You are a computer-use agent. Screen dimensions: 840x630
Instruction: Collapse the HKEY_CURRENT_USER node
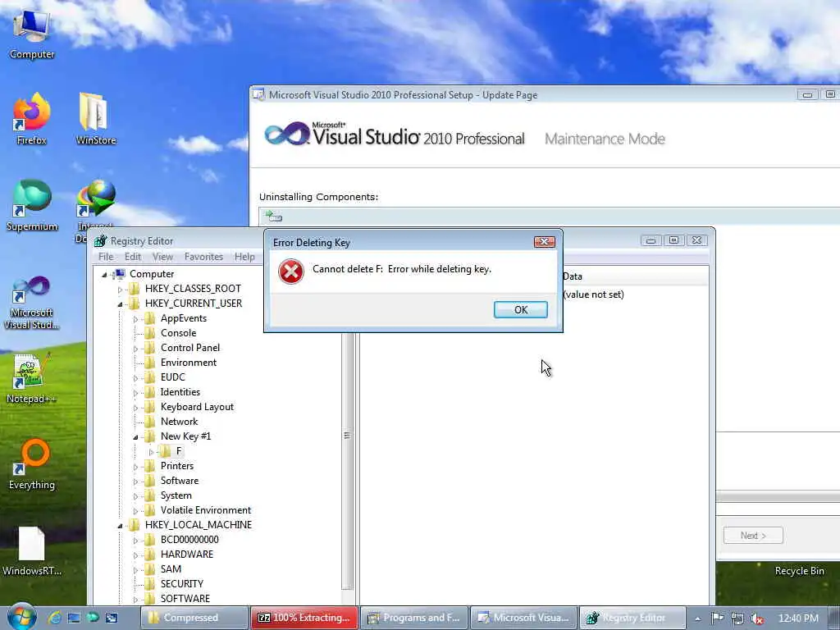[x=120, y=304]
